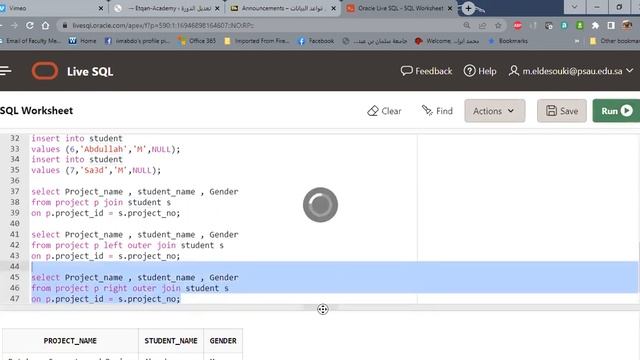Viewport: 640px width, 360px height.
Task: Reload the current page
Action: pos(30,25)
